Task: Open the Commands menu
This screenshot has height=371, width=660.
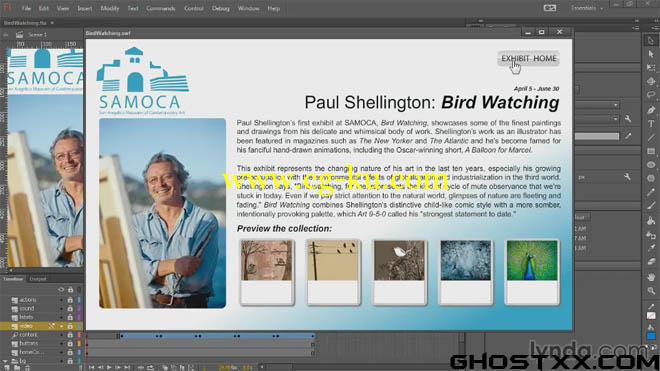Action: click(x=161, y=8)
